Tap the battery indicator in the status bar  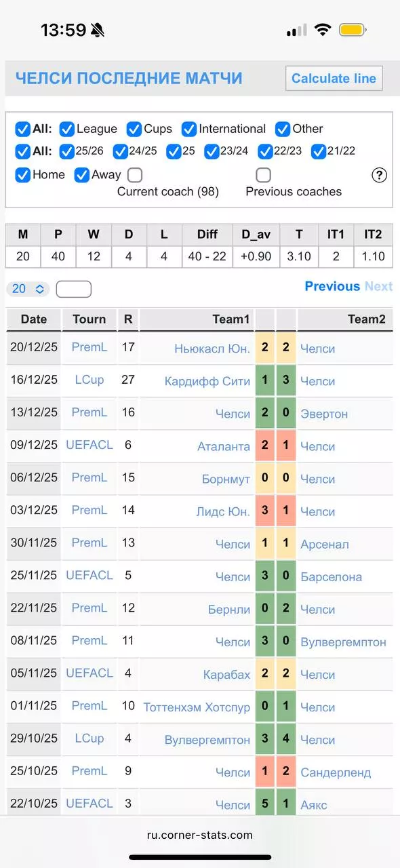(x=352, y=29)
